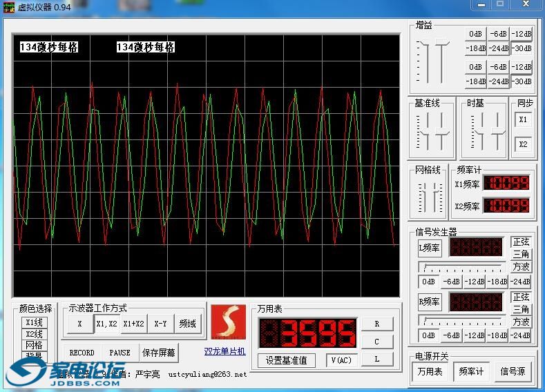Select 三角 triangle for L channel
Screen dimensions: 545x392
(x=521, y=254)
